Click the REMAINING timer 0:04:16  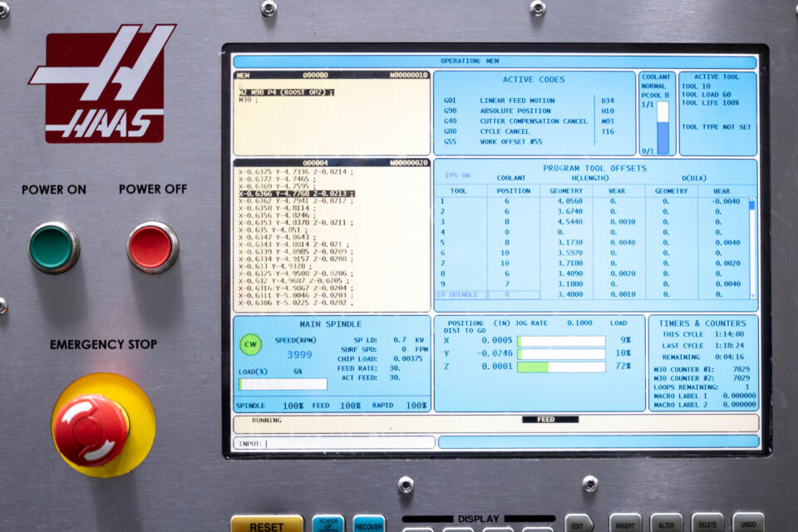coord(729,357)
